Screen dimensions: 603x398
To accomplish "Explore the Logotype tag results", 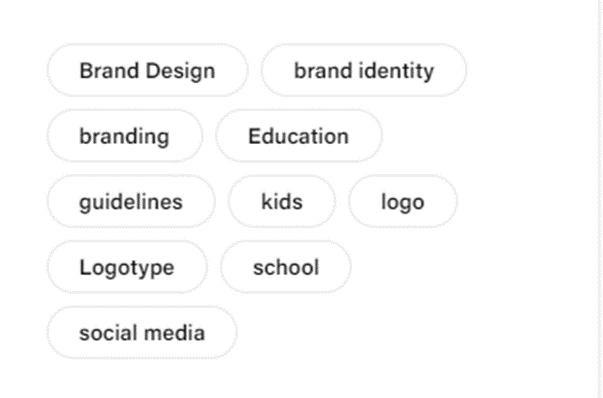I will (127, 267).
